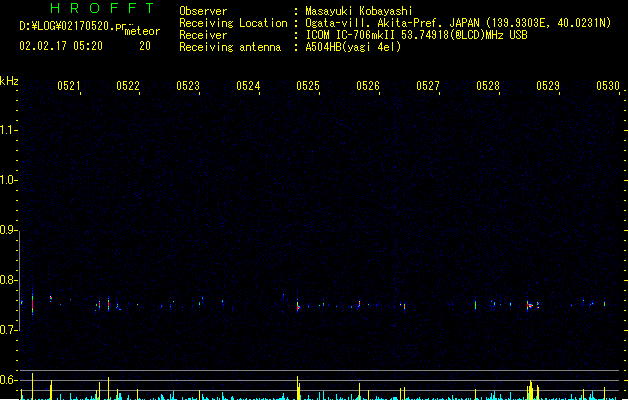The width and height of the screenshot is (629, 400).
Task: Click the bright echo cluster before 0529
Action: pyautogui.click(x=530, y=306)
